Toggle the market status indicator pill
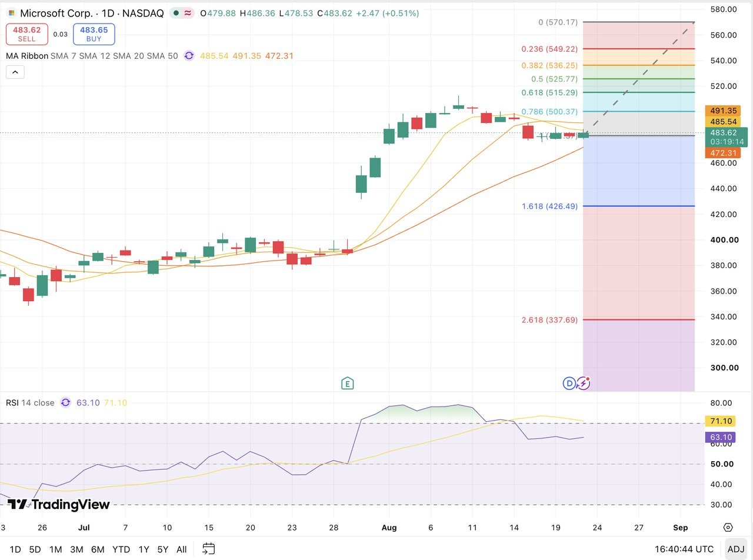The image size is (753, 560). [181, 13]
